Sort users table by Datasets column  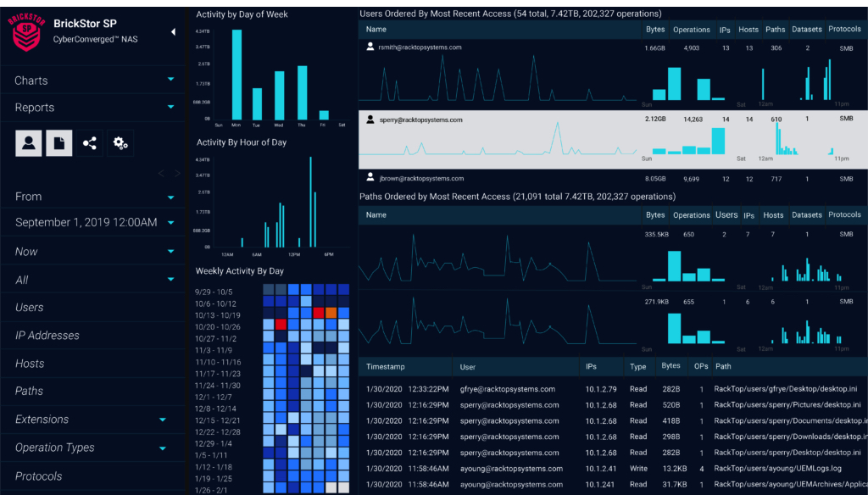click(807, 30)
